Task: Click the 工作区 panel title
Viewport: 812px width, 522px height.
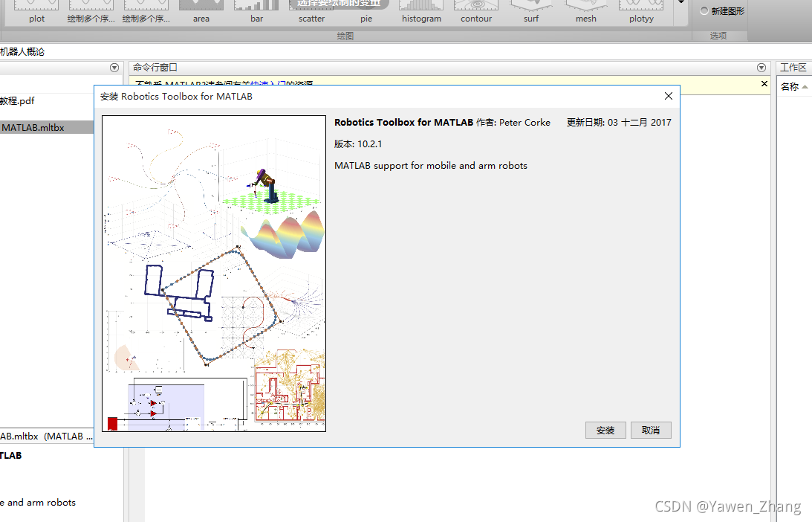Action: pos(793,68)
